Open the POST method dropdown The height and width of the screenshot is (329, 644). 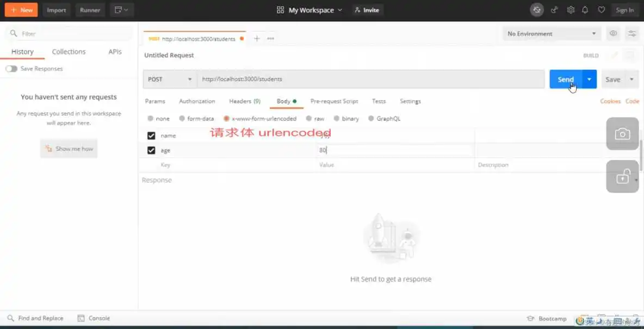[x=169, y=79]
